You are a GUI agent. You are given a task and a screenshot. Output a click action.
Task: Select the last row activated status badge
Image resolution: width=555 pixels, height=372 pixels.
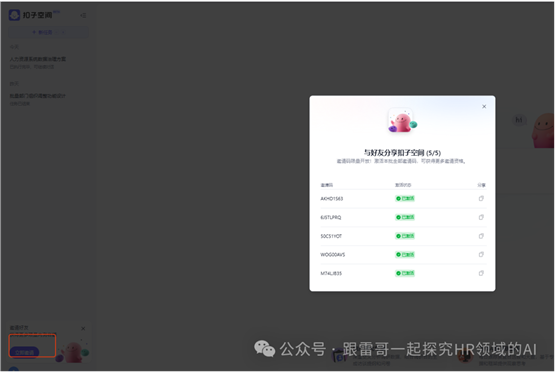[x=405, y=273]
